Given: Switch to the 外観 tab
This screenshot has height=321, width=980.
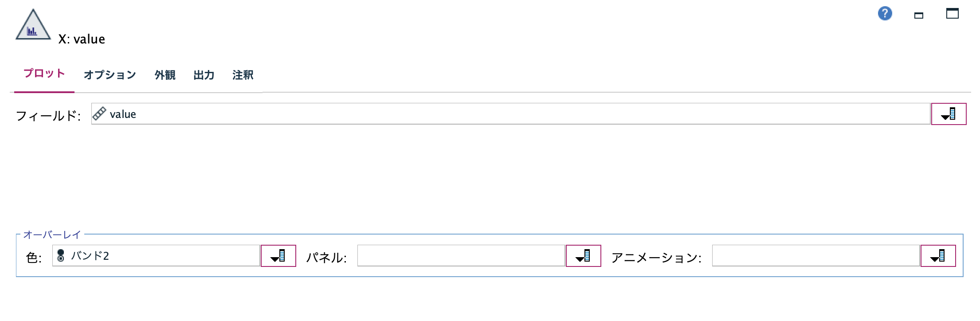Looking at the screenshot, I should (x=164, y=75).
